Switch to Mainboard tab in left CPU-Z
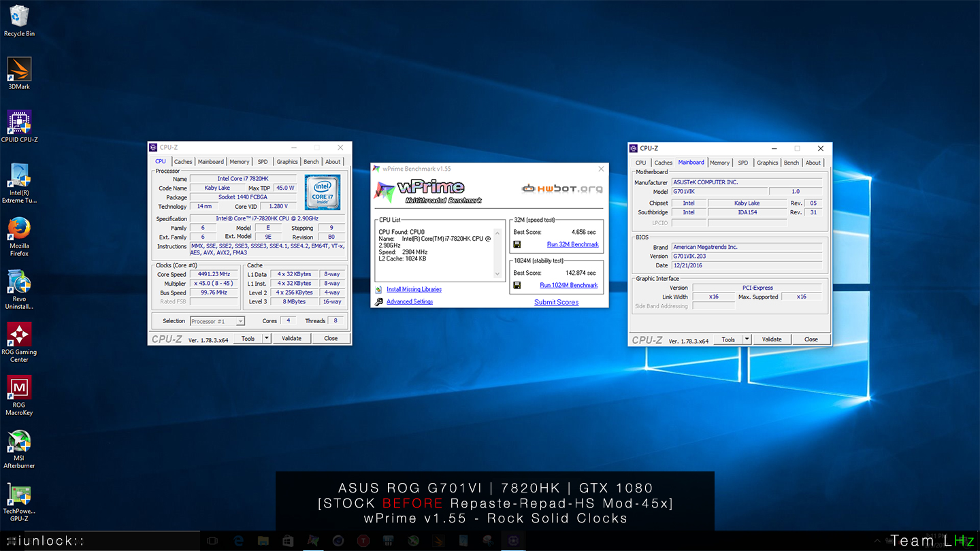This screenshot has height=551, width=980. 211,162
